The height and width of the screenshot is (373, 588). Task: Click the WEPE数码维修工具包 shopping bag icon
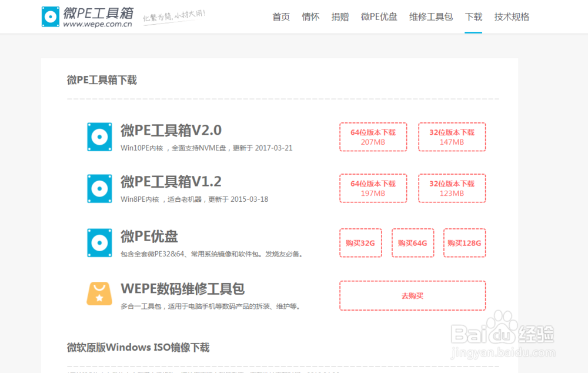click(99, 294)
